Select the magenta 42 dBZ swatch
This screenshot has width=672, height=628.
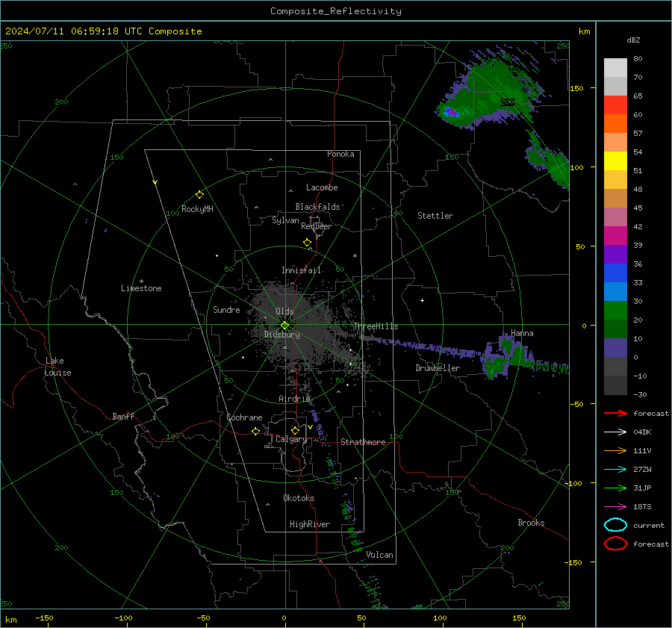(615, 235)
